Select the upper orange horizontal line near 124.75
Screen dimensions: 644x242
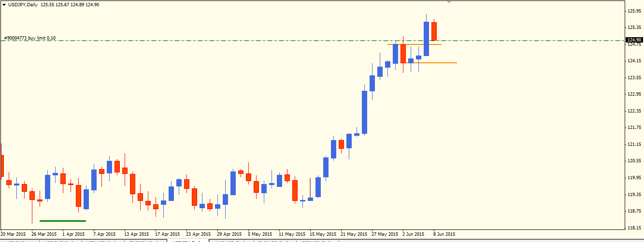tap(414, 44)
